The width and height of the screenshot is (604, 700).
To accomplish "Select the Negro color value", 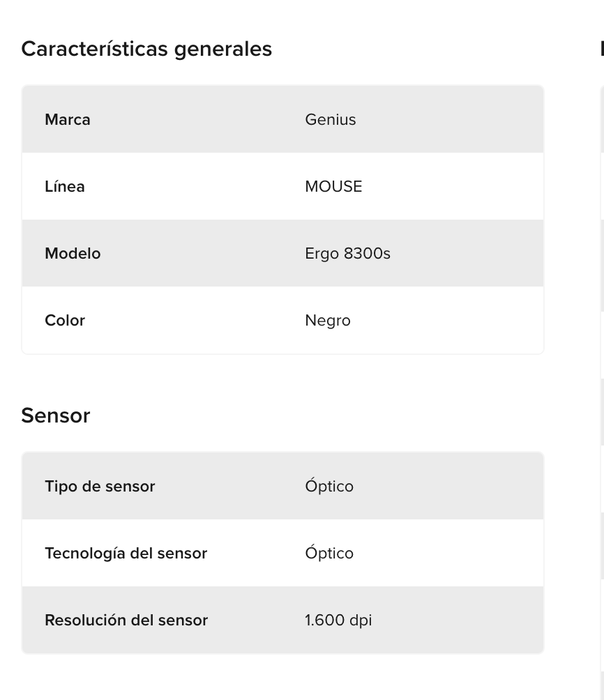I will click(x=328, y=321).
